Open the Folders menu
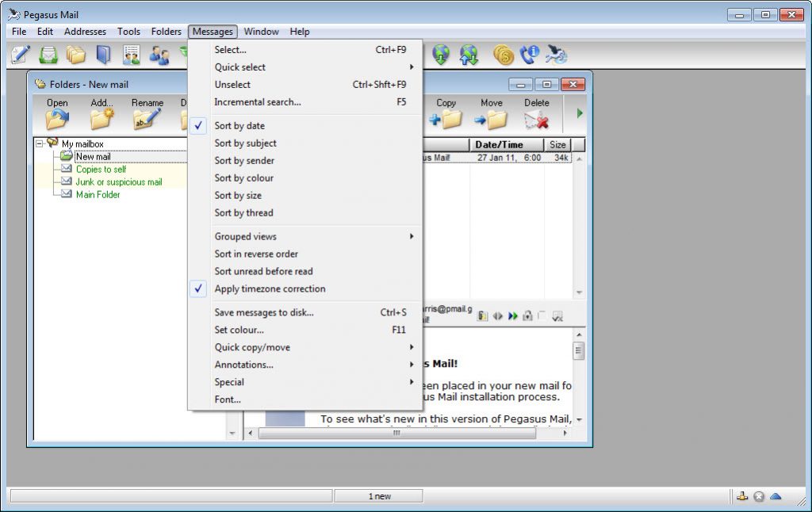The height and width of the screenshot is (512, 812). [167, 32]
